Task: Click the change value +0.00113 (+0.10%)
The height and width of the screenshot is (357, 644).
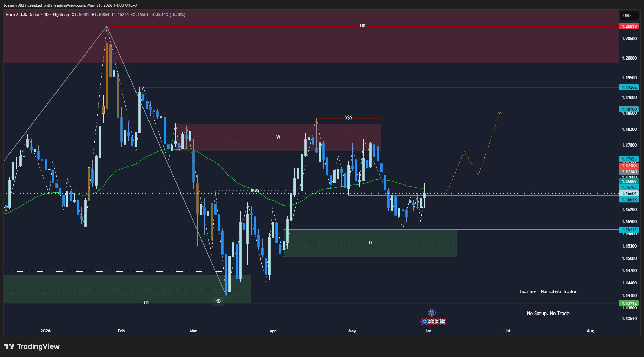Action: (168, 15)
